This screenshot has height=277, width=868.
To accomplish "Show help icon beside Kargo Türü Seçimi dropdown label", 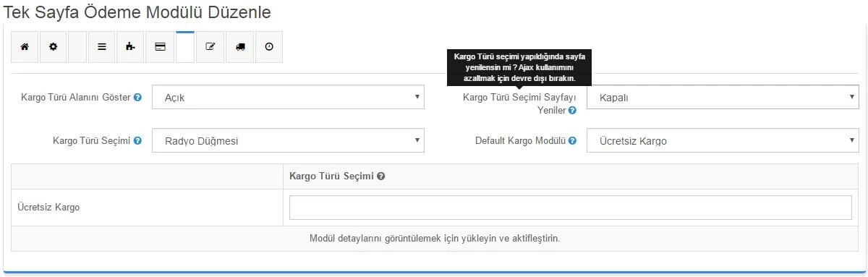I will [x=137, y=141].
